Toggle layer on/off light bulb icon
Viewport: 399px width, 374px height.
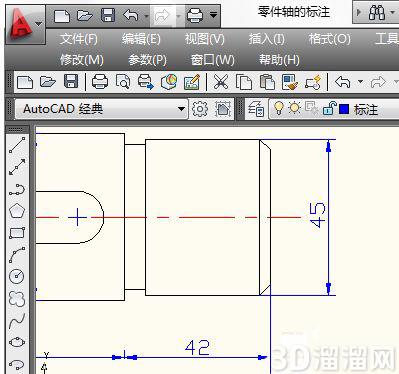(278, 108)
